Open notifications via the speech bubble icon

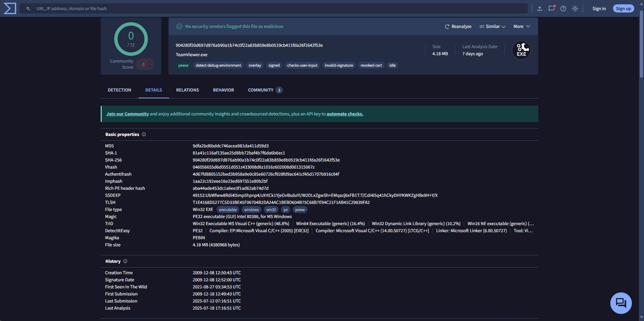pyautogui.click(x=551, y=8)
